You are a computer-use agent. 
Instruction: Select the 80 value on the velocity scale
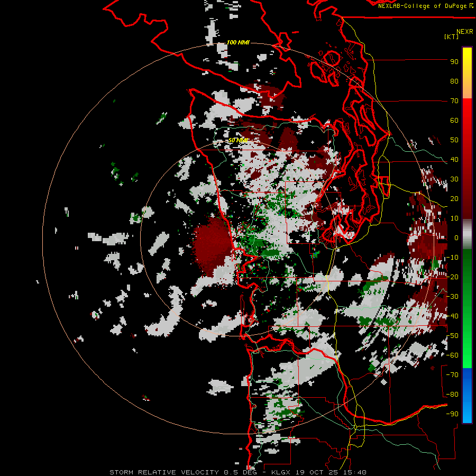point(454,81)
